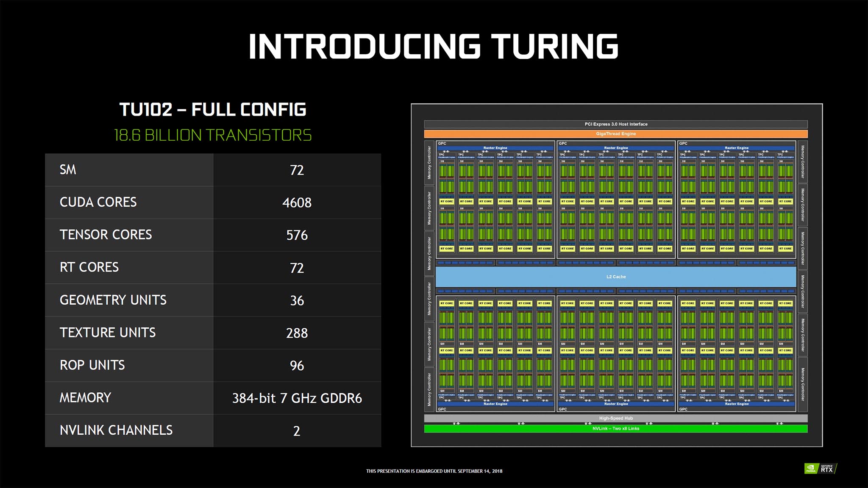The width and height of the screenshot is (868, 488).
Task: Click the L2 Cache block in diagram
Action: 616,277
